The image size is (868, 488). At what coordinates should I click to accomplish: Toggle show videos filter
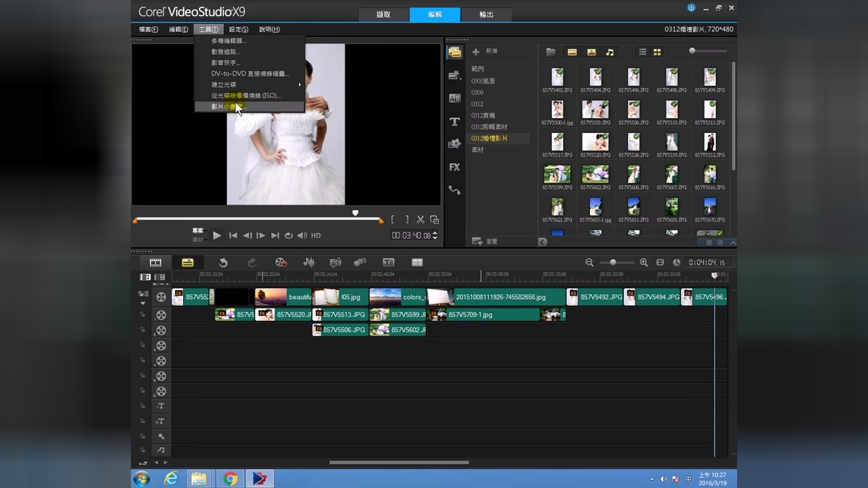(x=572, y=52)
